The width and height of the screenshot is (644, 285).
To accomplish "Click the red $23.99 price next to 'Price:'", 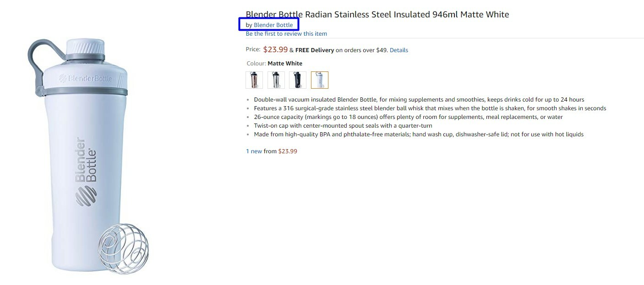I will (x=275, y=50).
